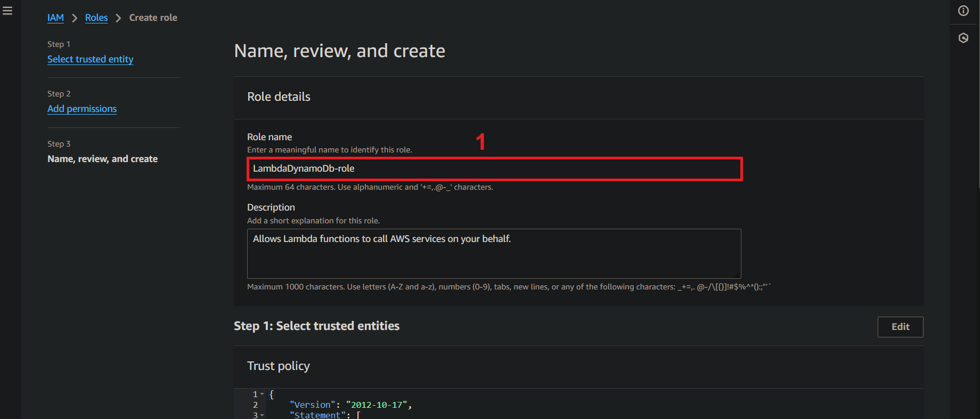
Task: Collapse JSON fold arrow on line 3
Action: click(262, 415)
